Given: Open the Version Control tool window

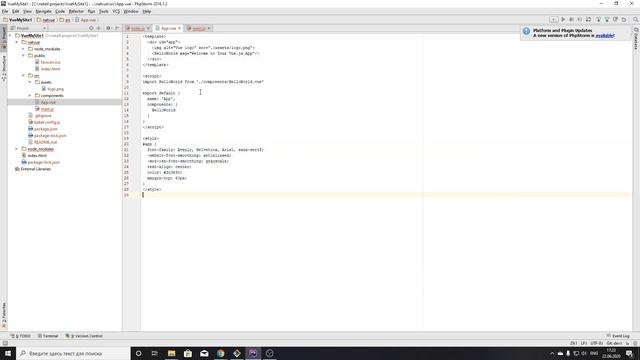Looking at the screenshot, I should 84,336.
